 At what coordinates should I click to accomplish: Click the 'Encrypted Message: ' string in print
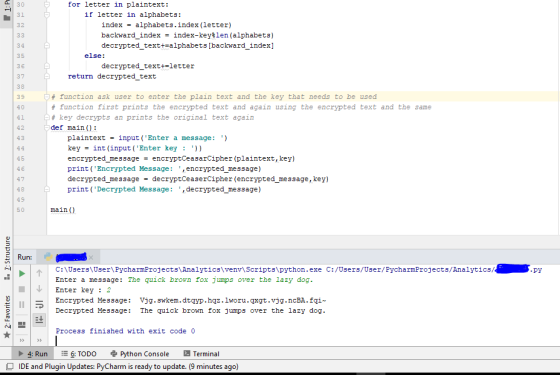137,169
